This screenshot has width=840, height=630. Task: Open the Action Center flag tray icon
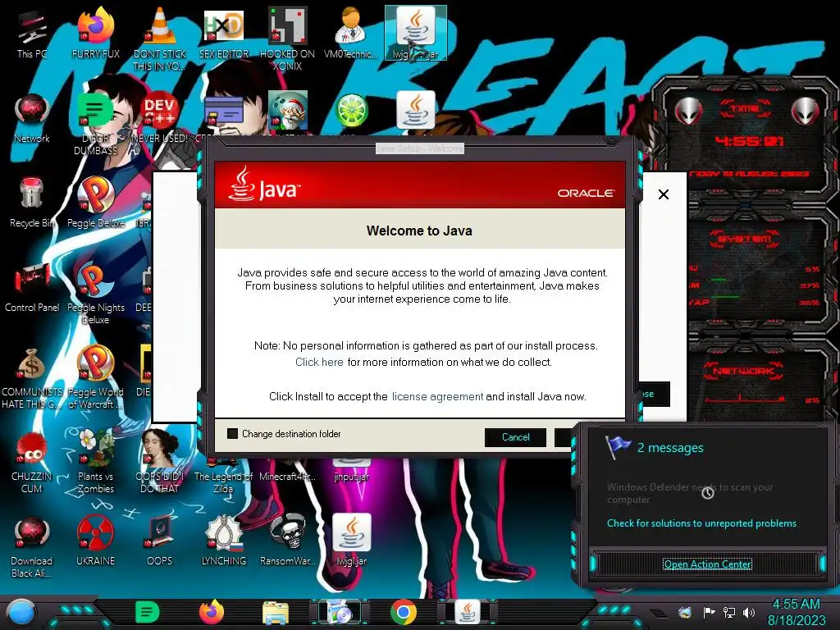tap(709, 612)
